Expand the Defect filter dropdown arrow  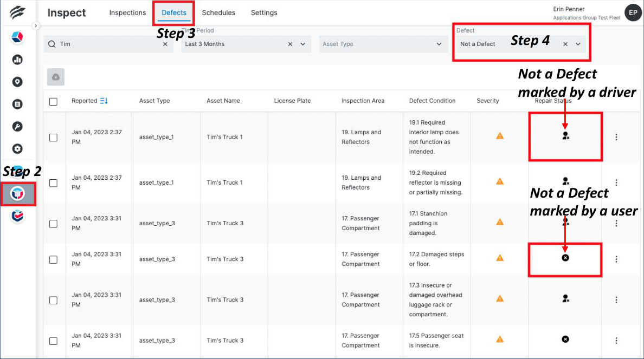tap(578, 44)
